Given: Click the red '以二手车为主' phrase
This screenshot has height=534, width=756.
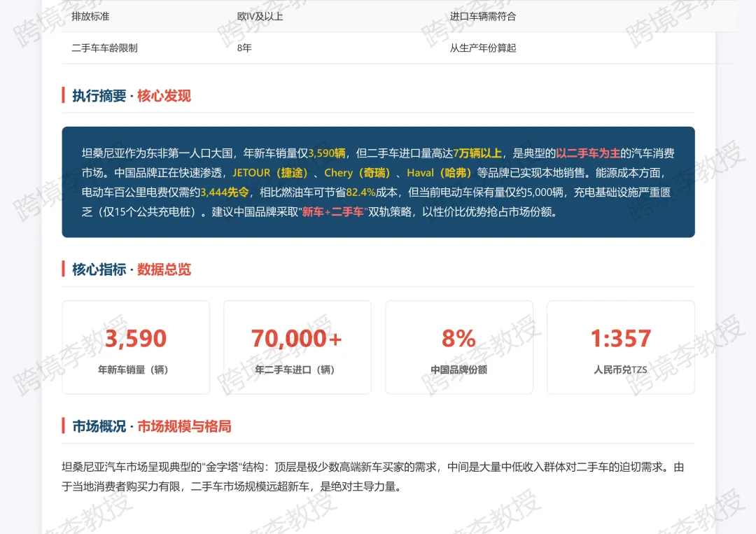Looking at the screenshot, I should click(x=588, y=153).
